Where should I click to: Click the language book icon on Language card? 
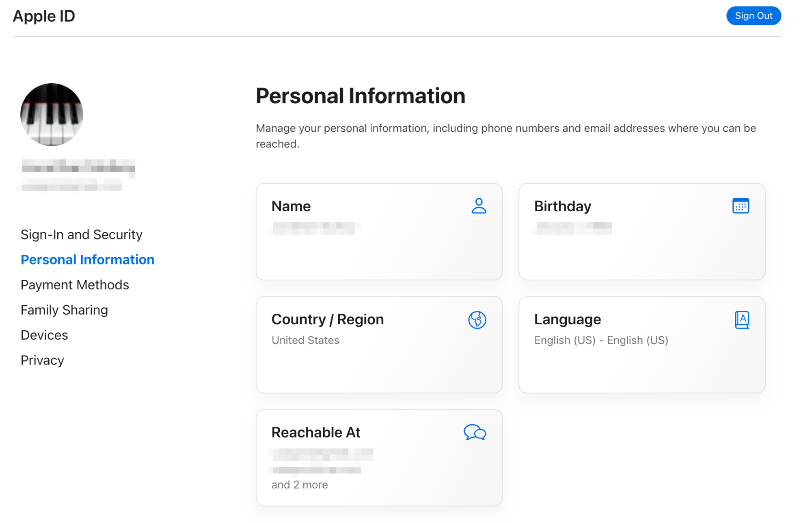click(742, 320)
